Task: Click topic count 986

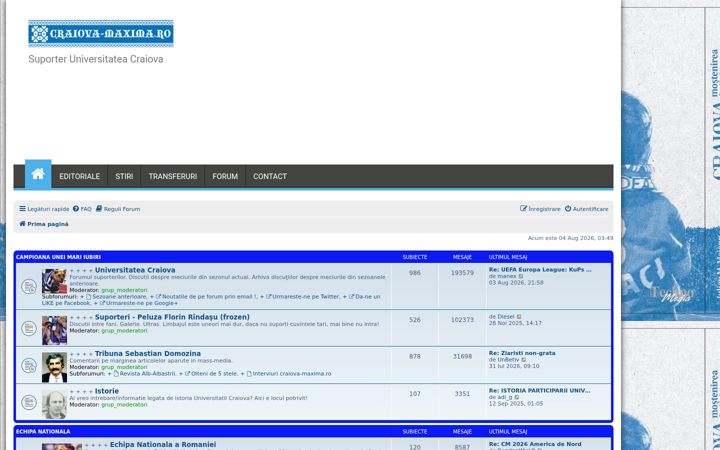Action: 415,273
